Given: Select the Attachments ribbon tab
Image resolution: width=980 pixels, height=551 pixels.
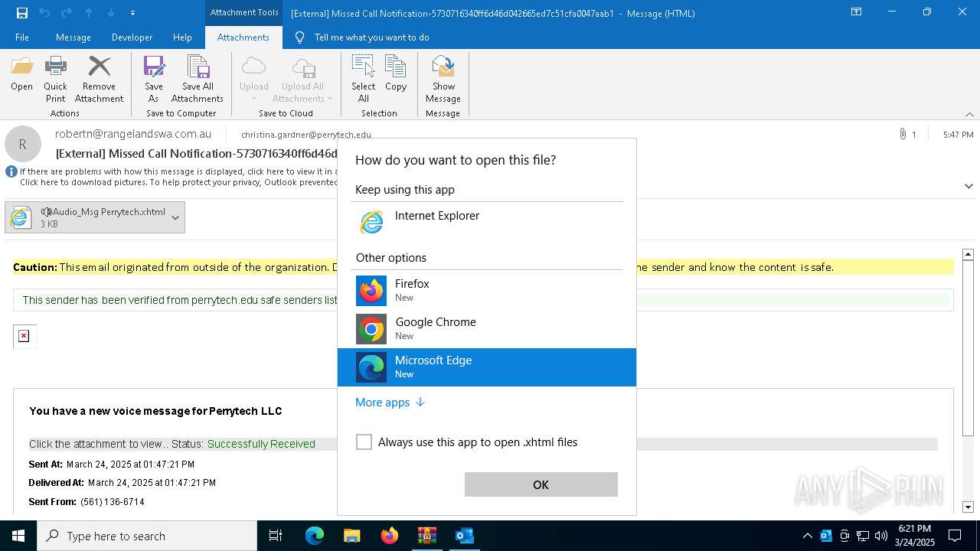Looking at the screenshot, I should [243, 37].
